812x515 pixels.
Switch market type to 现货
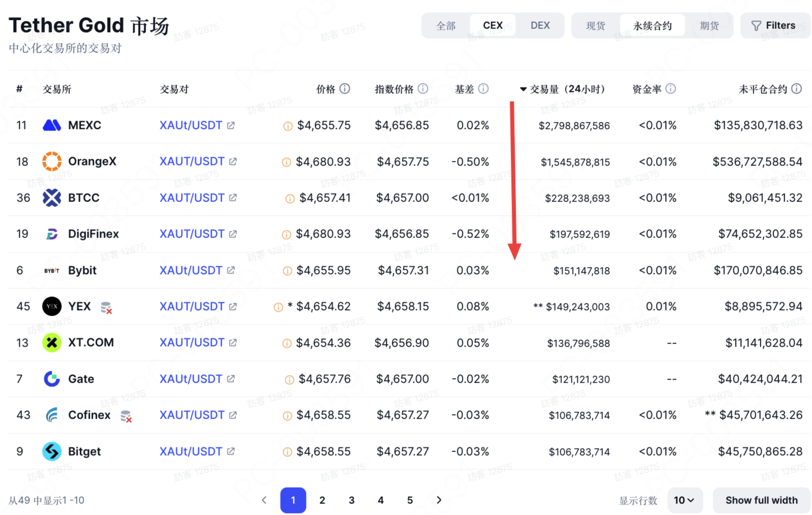(x=595, y=26)
